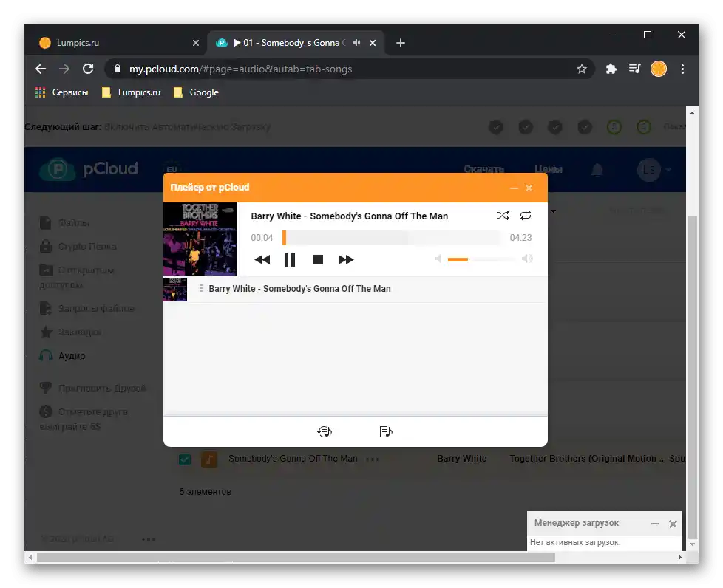Set volume on the orange volume slider
Image resolution: width=723 pixels, height=588 pixels.
click(x=481, y=259)
